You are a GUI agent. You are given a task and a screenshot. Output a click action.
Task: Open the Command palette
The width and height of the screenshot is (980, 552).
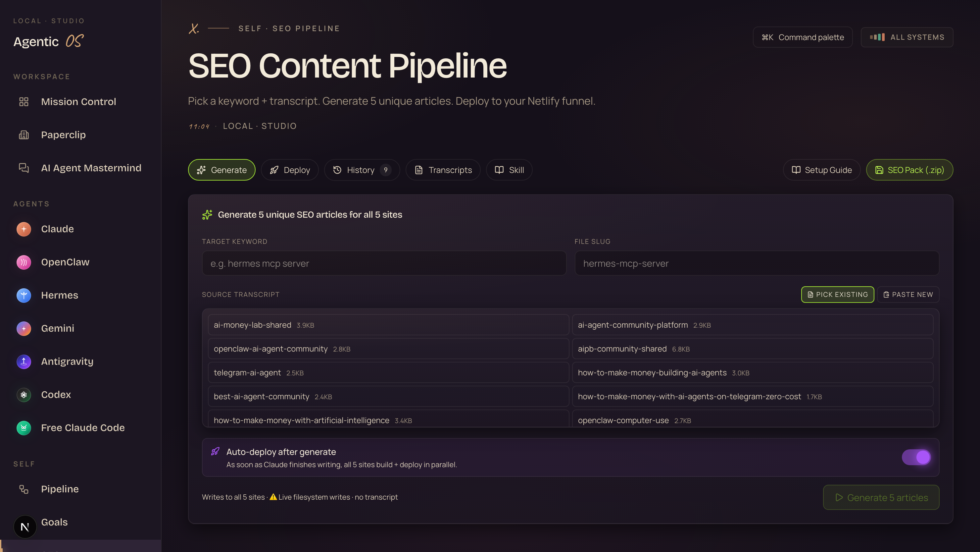802,37
